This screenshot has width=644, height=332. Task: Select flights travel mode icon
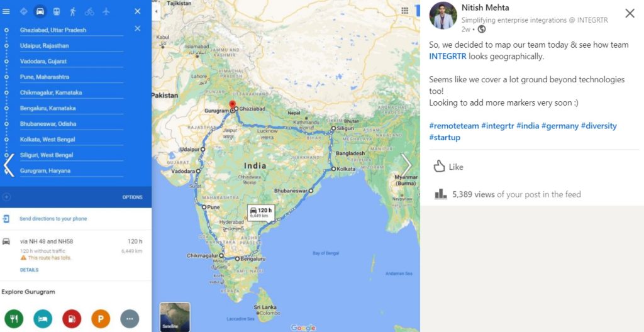(x=106, y=11)
